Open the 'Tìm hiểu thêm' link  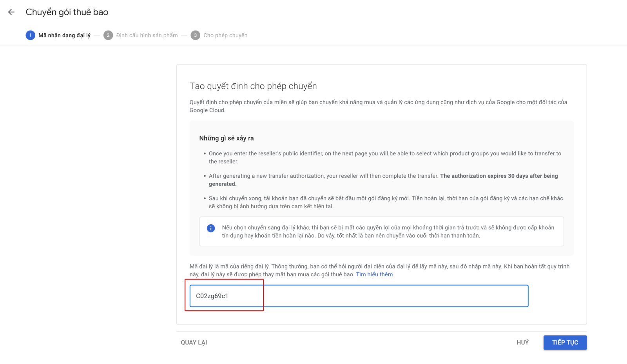point(374,274)
